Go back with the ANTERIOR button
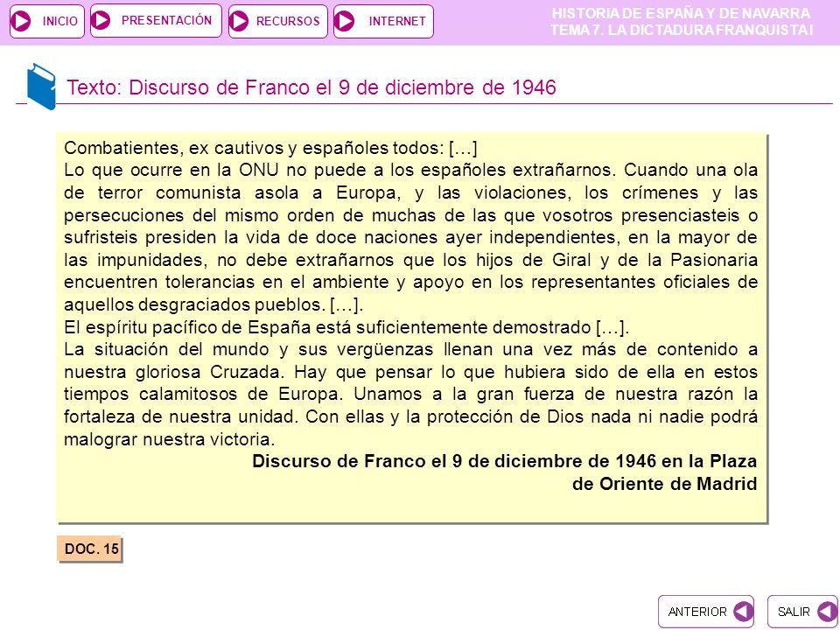The image size is (840, 630). (x=706, y=612)
